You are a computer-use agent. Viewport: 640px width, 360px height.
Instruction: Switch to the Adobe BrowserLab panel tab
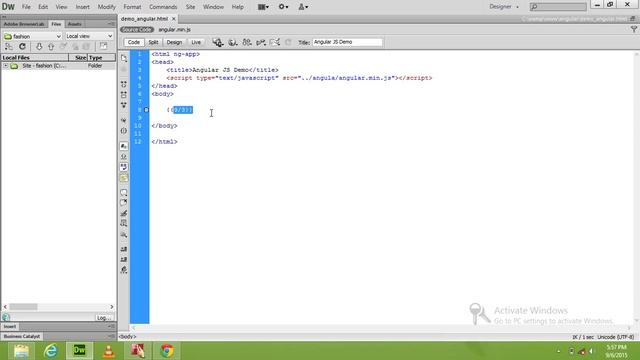click(x=24, y=24)
